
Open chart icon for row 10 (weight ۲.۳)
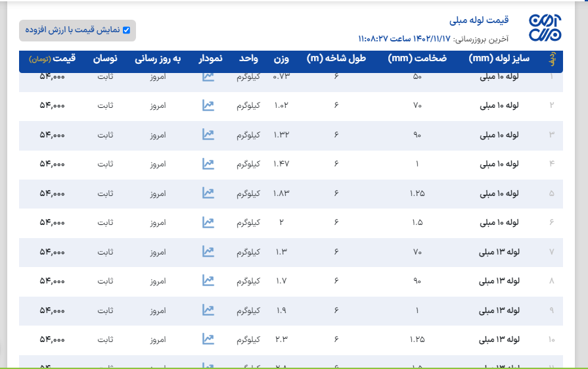coord(208,339)
